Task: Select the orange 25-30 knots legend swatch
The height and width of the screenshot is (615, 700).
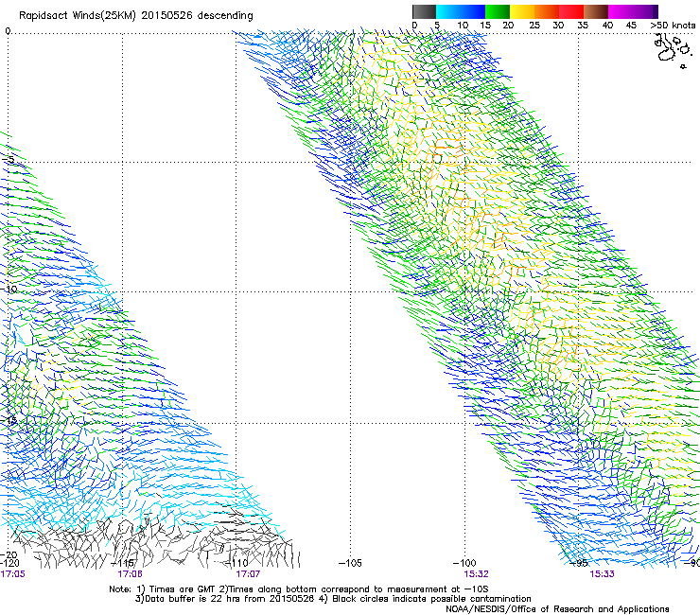Action: coord(547,11)
